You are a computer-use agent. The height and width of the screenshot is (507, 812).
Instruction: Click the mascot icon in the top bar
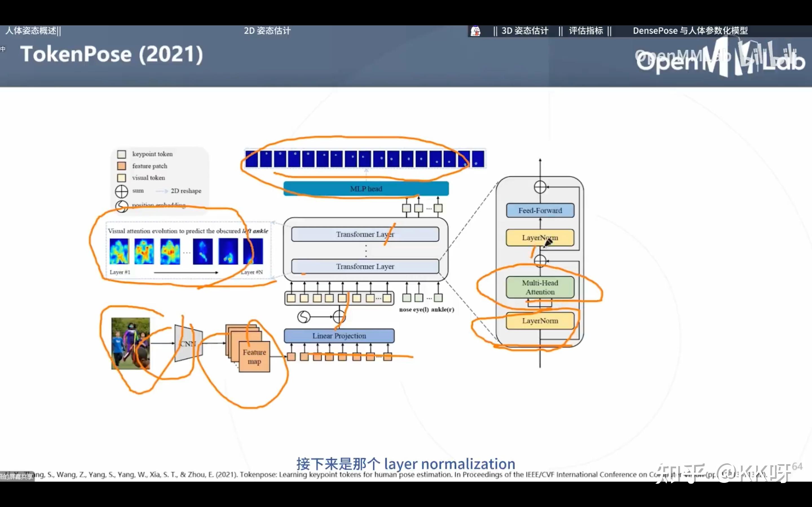476,31
